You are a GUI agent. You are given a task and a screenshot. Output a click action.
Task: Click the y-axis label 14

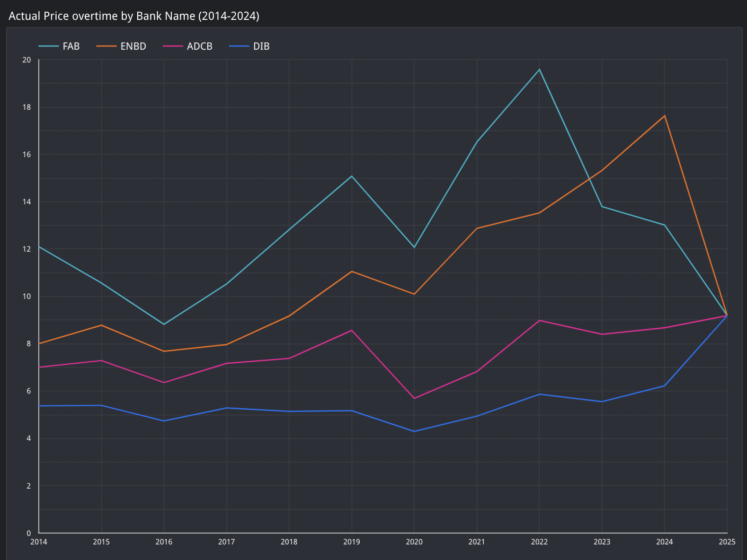coord(27,202)
